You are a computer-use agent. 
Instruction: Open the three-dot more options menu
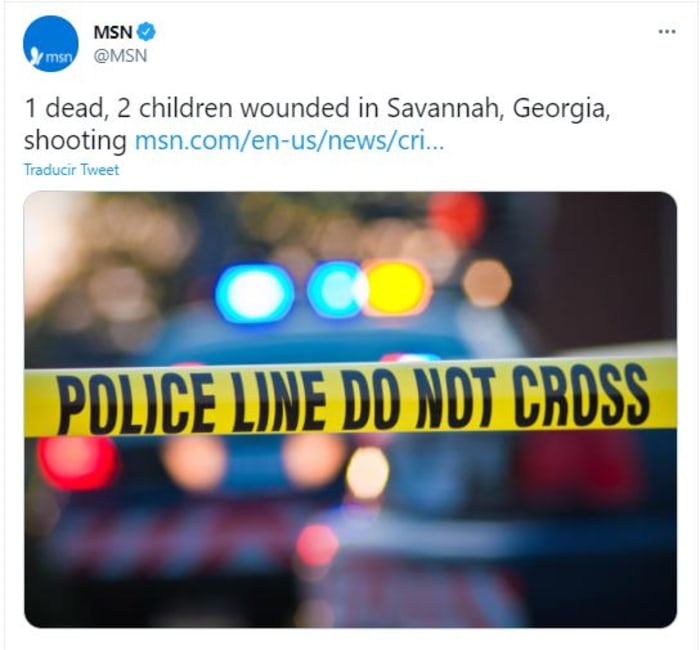[x=667, y=32]
